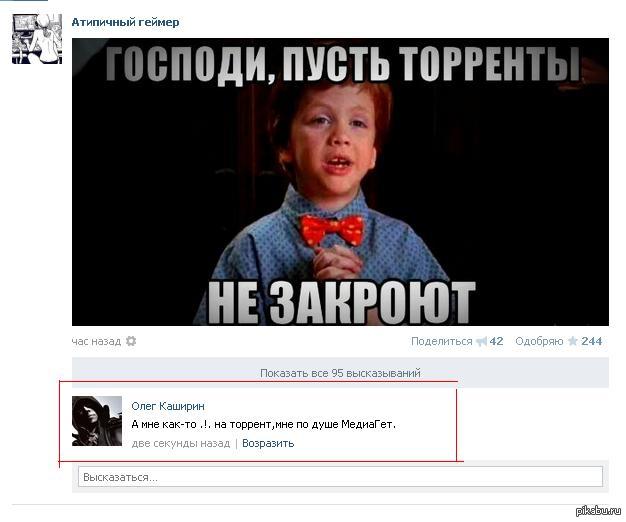626x522 pixels.
Task: View the 244 likes count
Action: coord(592,341)
